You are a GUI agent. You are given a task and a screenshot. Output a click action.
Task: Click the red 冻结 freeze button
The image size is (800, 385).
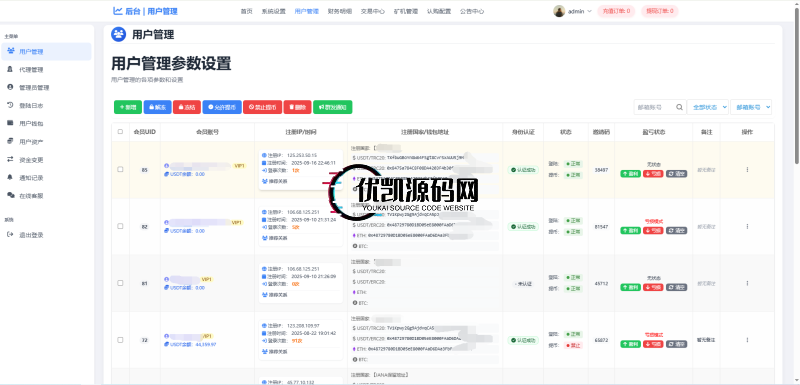[x=187, y=107]
